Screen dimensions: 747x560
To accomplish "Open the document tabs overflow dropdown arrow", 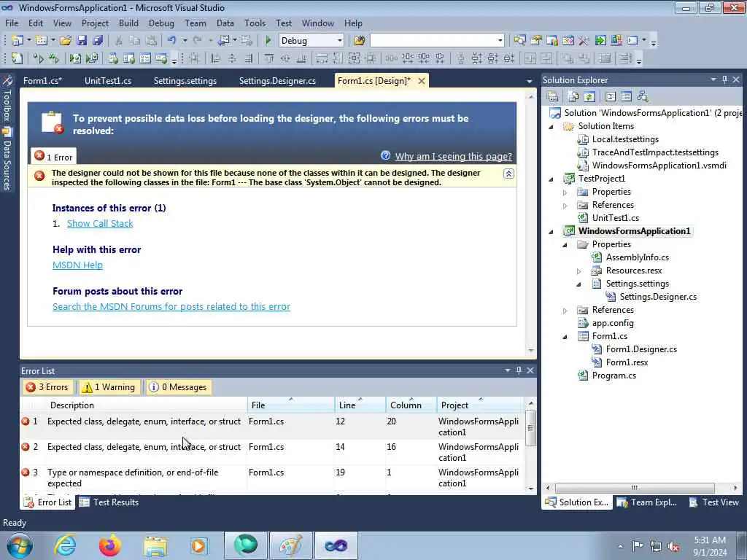I will coord(530,82).
